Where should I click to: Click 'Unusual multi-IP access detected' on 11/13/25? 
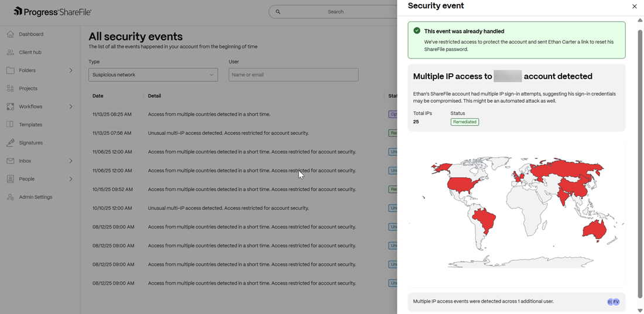pyautogui.click(x=228, y=133)
